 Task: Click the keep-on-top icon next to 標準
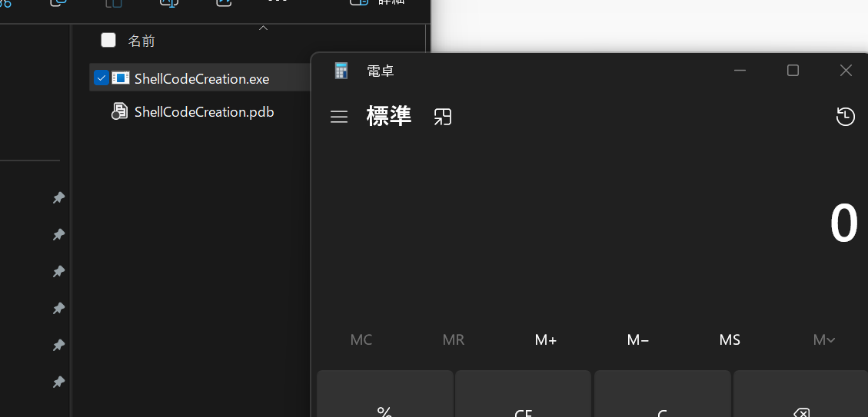(x=442, y=117)
